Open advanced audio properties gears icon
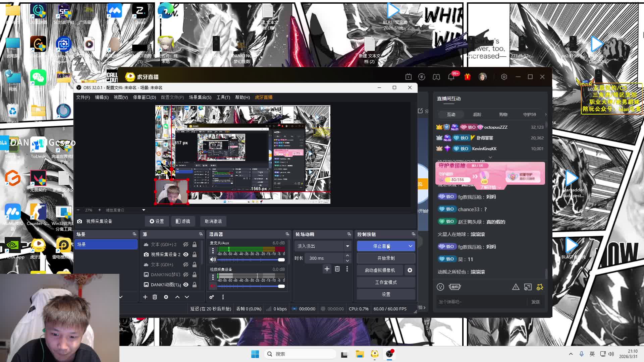 pyautogui.click(x=212, y=297)
